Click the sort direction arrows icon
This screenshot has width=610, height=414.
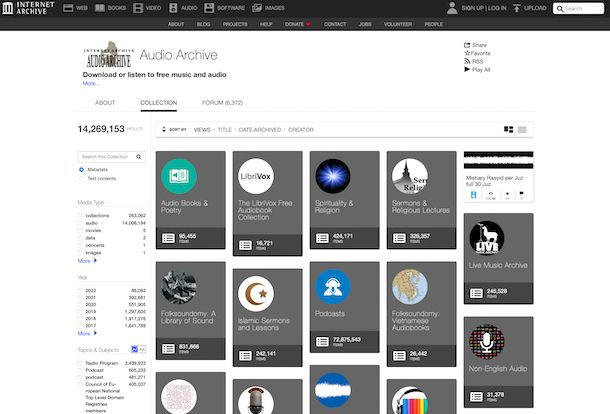pyautogui.click(x=164, y=130)
